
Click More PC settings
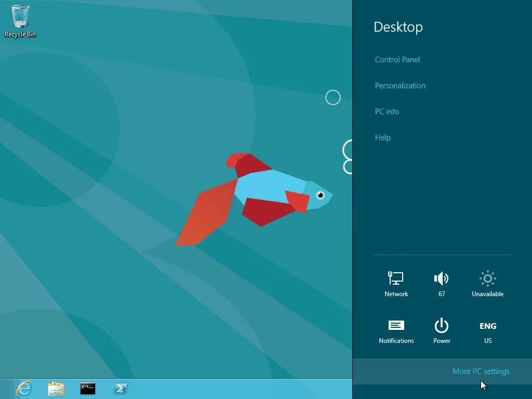point(481,371)
